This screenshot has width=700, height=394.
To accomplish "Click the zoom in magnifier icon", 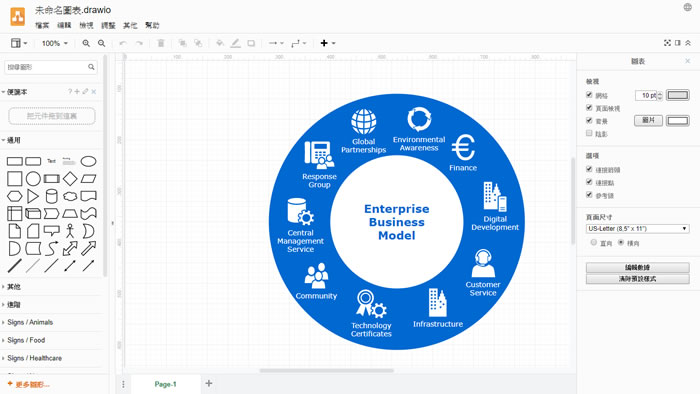I will [86, 43].
